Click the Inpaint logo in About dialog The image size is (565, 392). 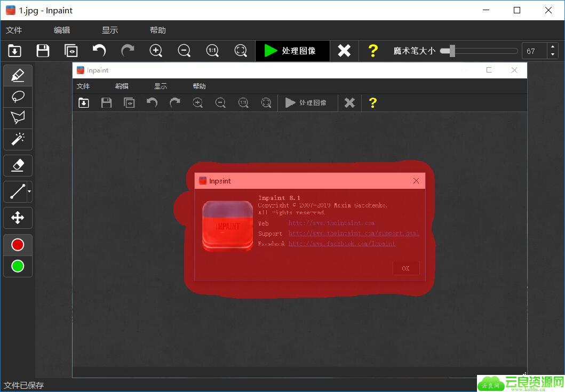[x=228, y=226]
